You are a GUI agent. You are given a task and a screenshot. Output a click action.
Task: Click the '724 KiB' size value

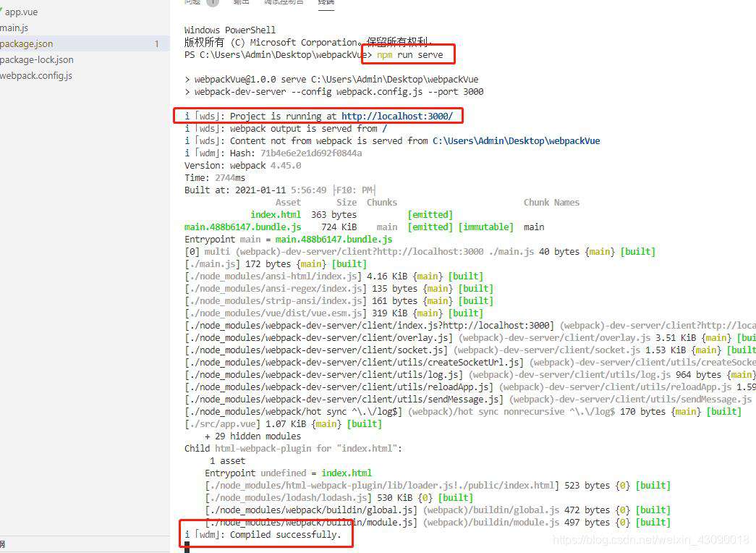coord(339,227)
